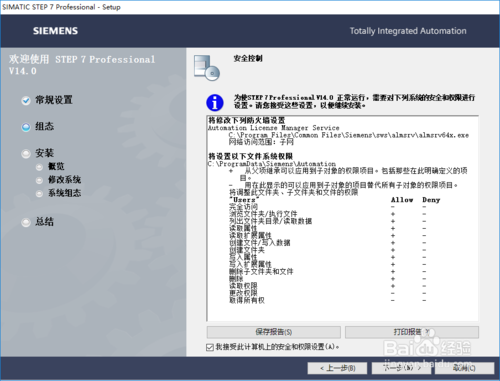Select 修改系统 sub-step label
500x381 pixels.
(65, 180)
